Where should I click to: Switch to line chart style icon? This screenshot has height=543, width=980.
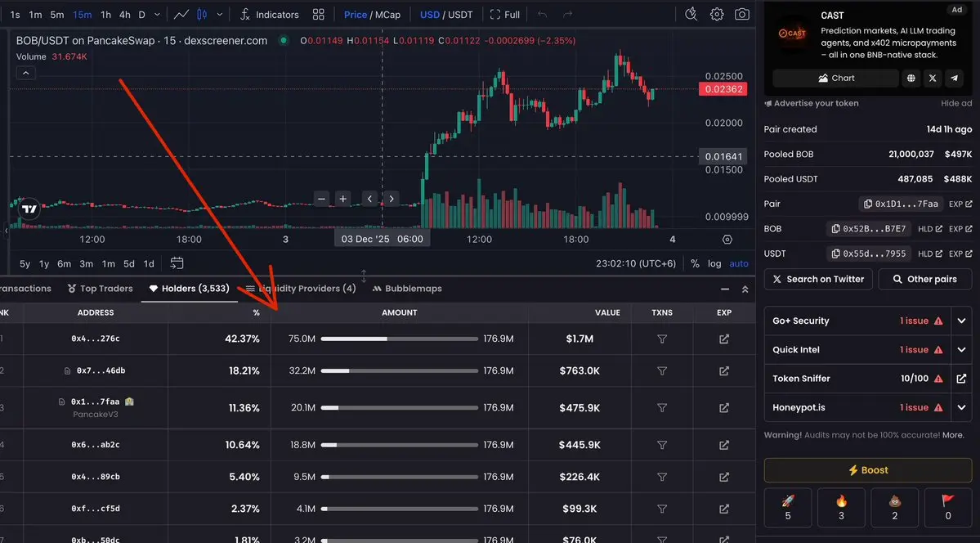[x=181, y=15]
